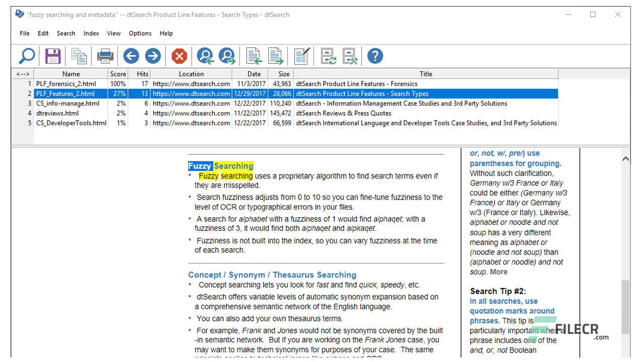The height and width of the screenshot is (362, 644).
Task: Click size value 145,472
Action: pos(281,113)
